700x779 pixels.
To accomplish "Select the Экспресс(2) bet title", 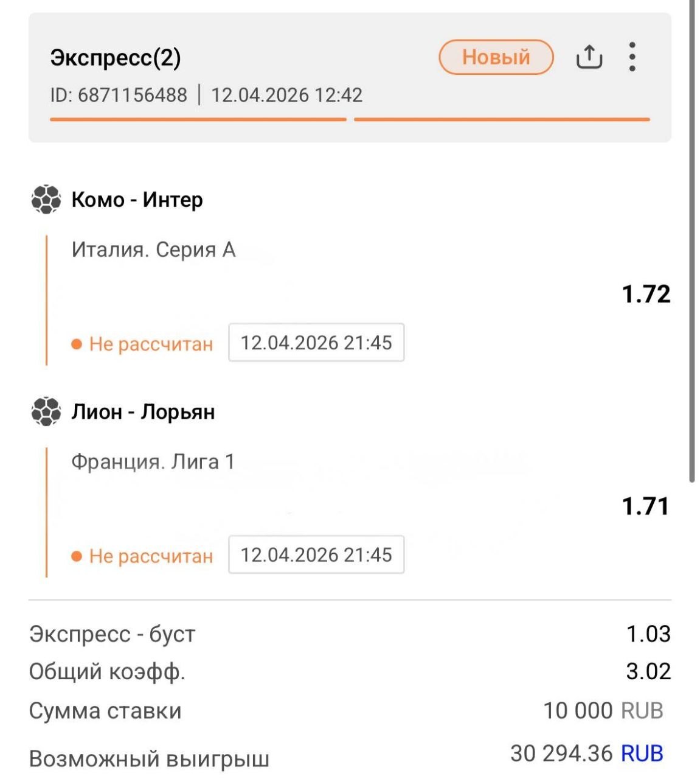I will [x=116, y=58].
